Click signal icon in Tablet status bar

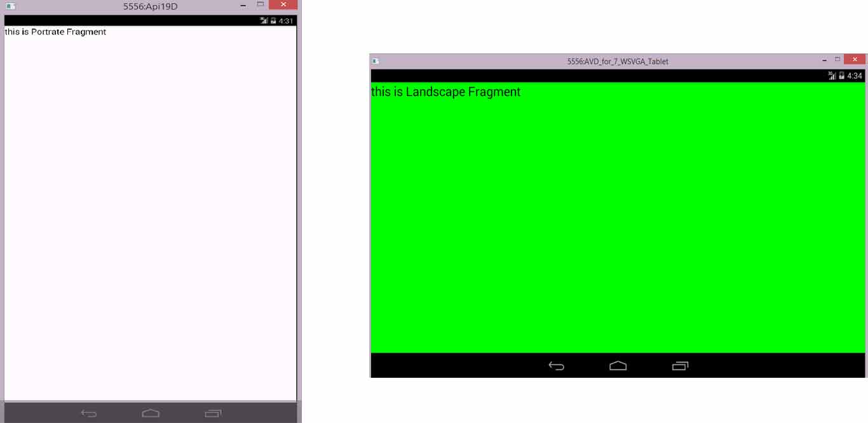[832, 76]
